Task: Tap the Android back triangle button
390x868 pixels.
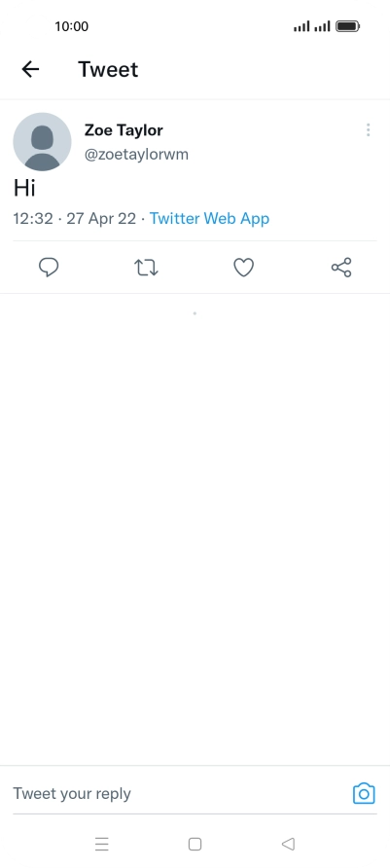Action: tap(288, 844)
